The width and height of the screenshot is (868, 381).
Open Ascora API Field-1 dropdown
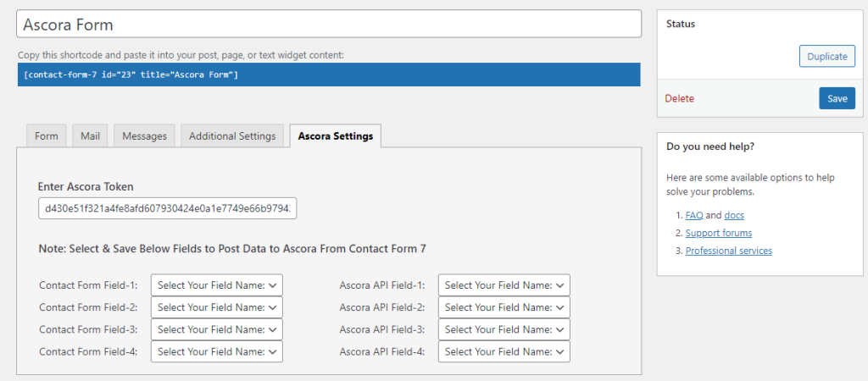coord(504,285)
